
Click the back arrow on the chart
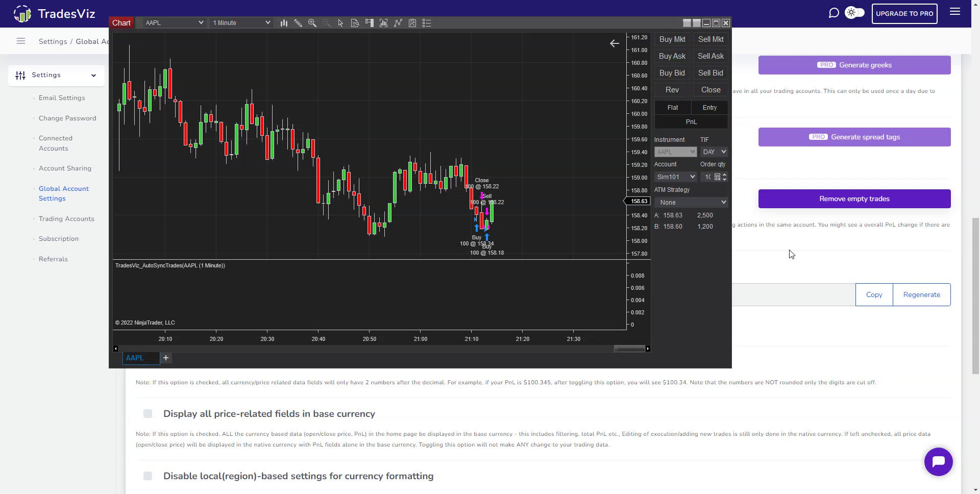point(615,43)
